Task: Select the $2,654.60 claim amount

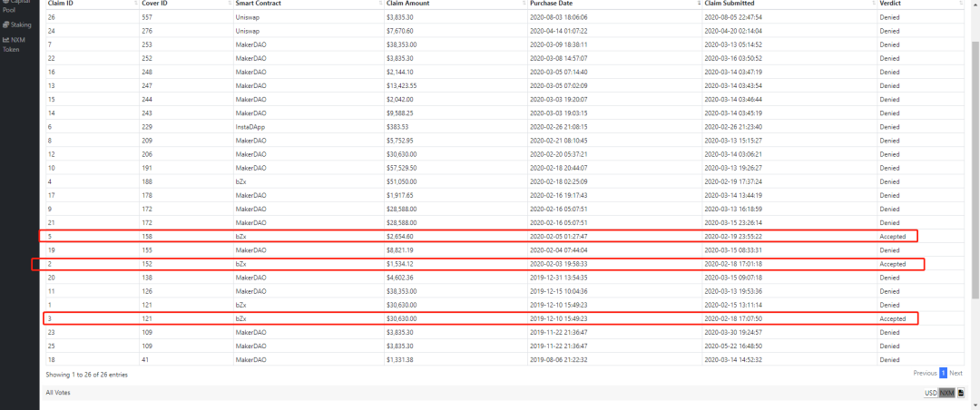Action: [399, 237]
